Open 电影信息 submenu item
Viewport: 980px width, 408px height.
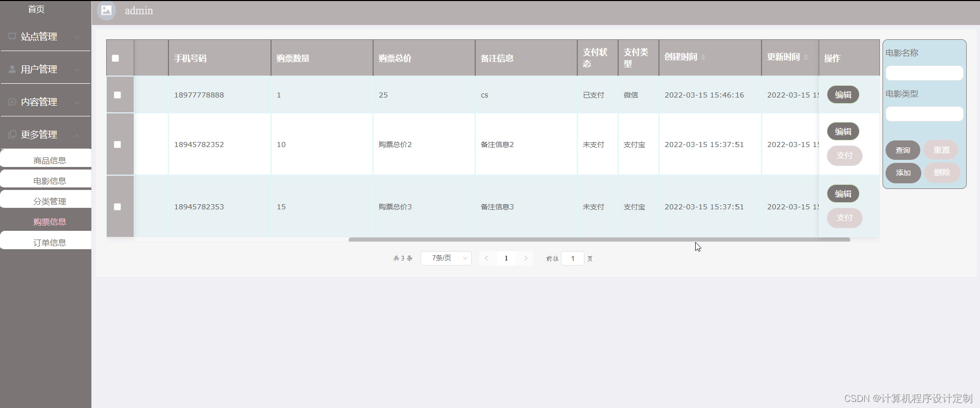pyautogui.click(x=46, y=179)
